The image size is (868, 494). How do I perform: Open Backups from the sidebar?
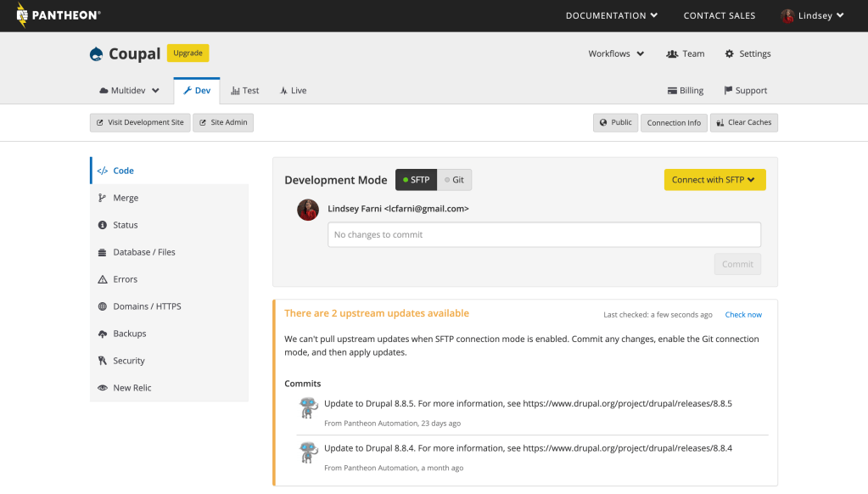pyautogui.click(x=129, y=334)
